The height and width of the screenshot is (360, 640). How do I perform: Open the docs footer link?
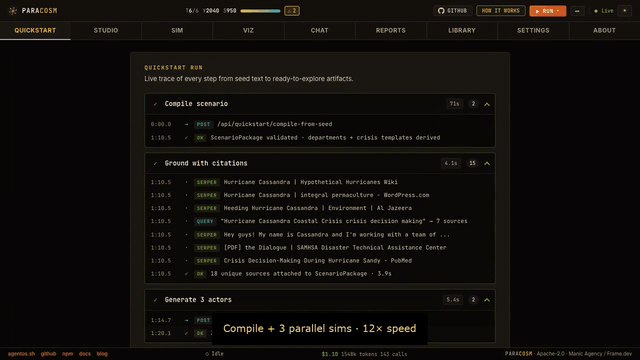pyautogui.click(x=84, y=354)
